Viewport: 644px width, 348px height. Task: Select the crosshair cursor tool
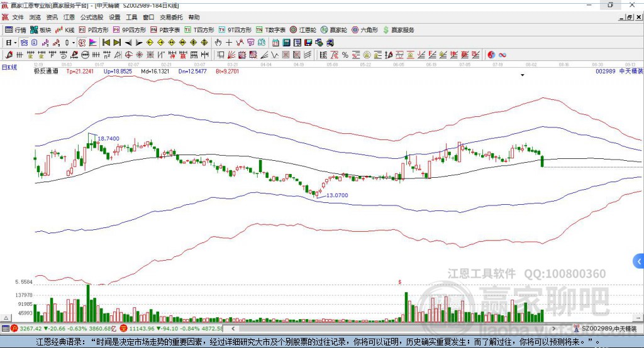(x=229, y=43)
